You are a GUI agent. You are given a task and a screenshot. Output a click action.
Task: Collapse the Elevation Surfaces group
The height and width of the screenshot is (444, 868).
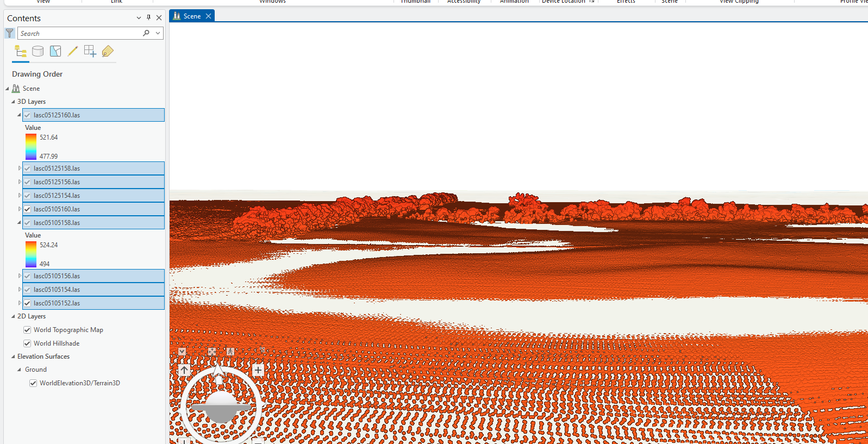pos(13,357)
